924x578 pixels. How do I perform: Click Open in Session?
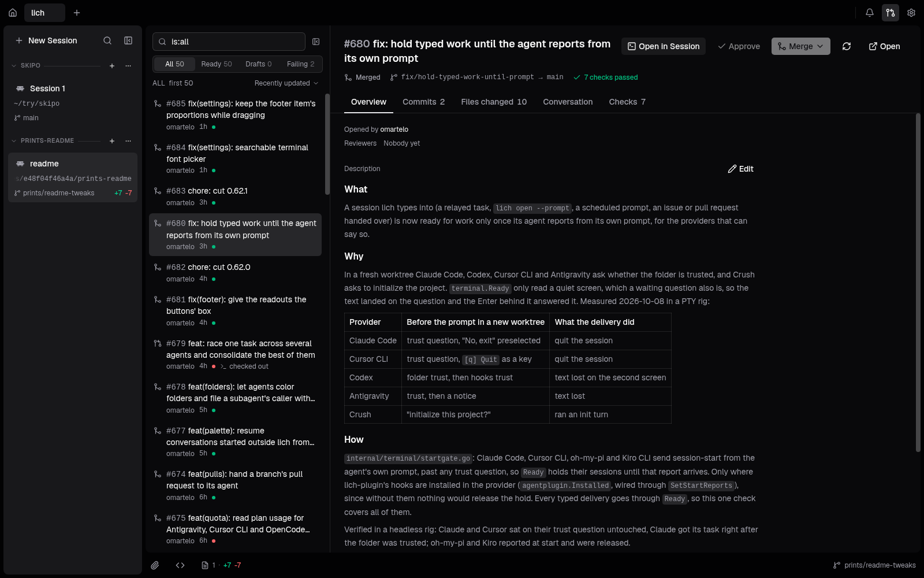point(664,46)
